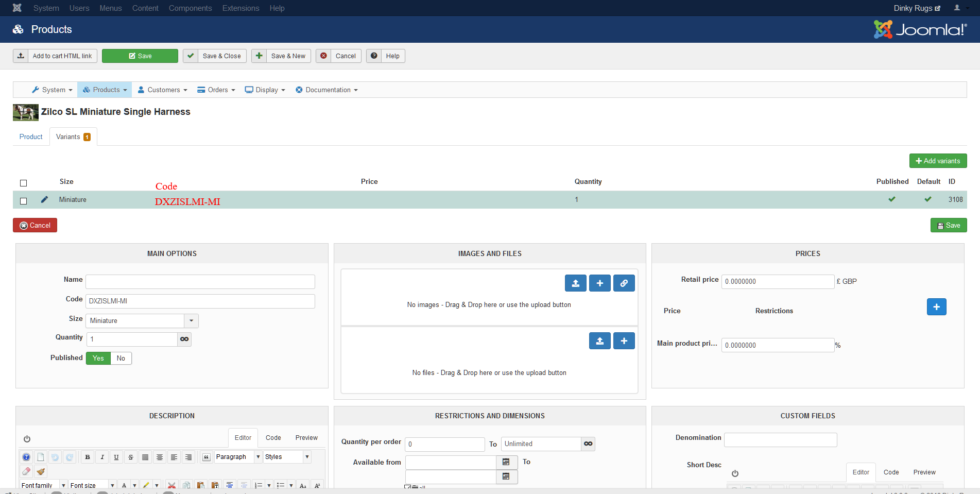Apply strikethrough in the Description editor
Image resolution: width=980 pixels, height=494 pixels.
click(x=131, y=457)
